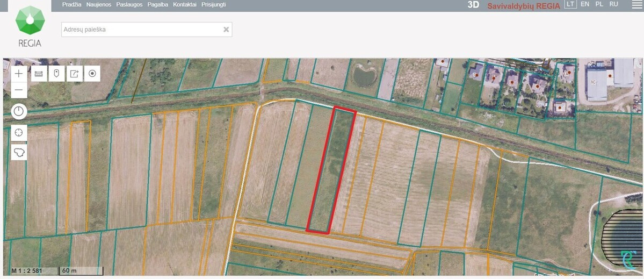Open the hamburger menu icon

point(636,4)
